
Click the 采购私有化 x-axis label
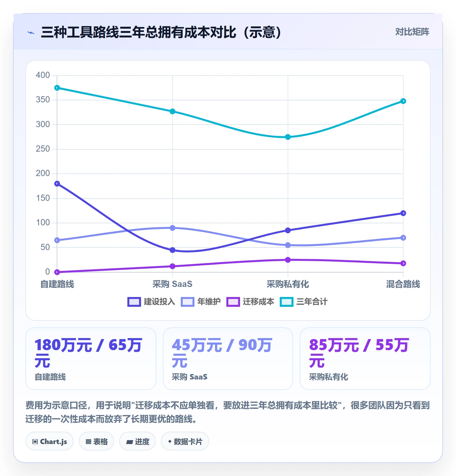pyautogui.click(x=288, y=284)
